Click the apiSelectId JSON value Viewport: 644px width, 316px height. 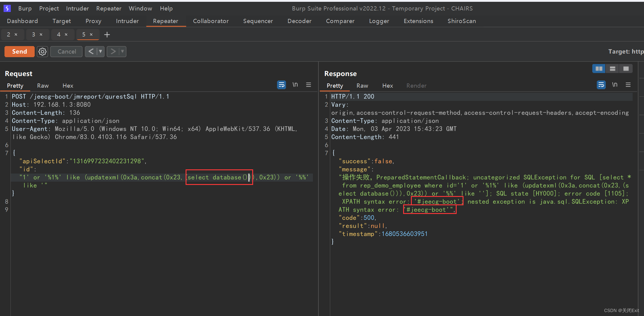point(107,161)
